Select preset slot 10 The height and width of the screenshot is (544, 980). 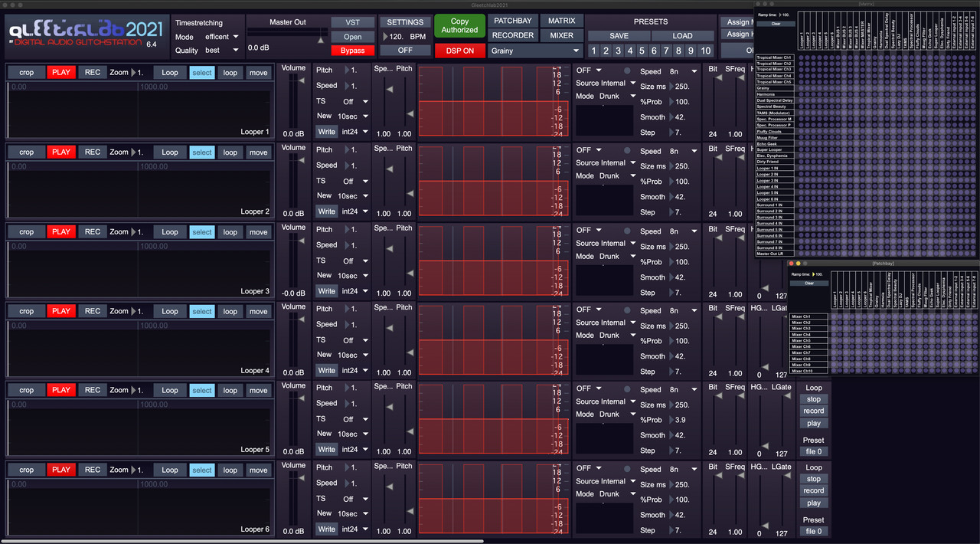pyautogui.click(x=705, y=51)
